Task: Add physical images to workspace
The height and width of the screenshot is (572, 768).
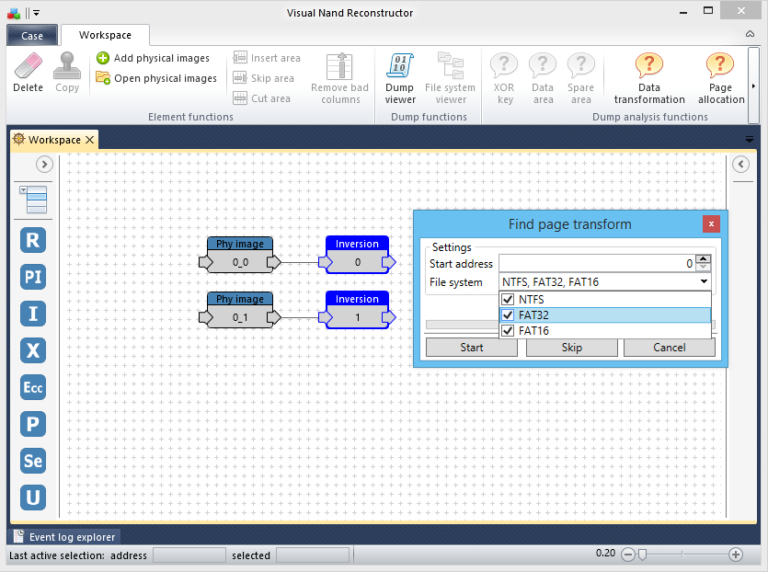Action: click(153, 58)
